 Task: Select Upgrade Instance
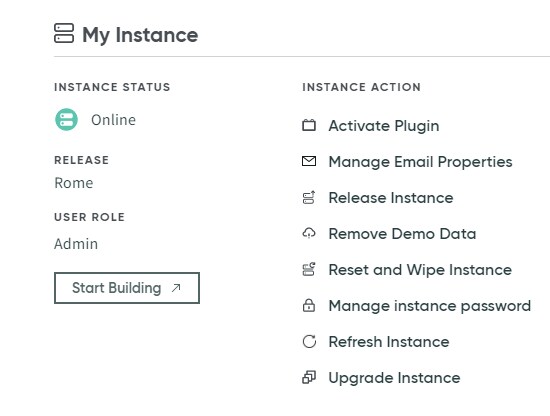[394, 378]
